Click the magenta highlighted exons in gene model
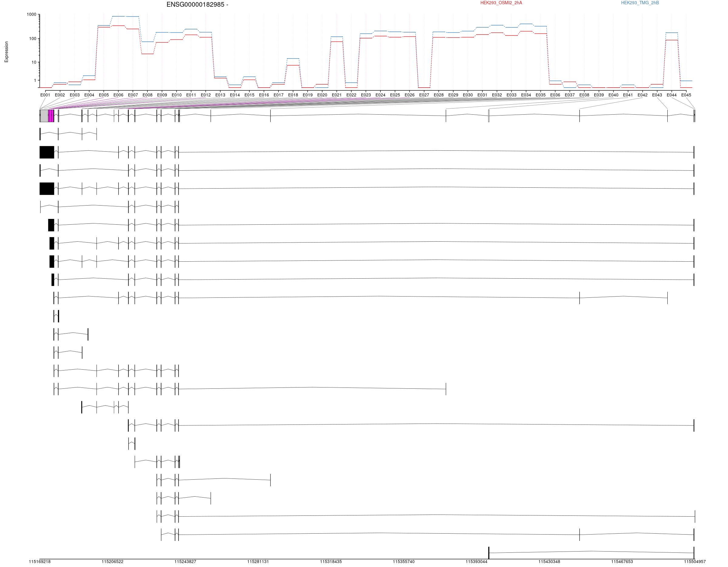 tap(51, 116)
